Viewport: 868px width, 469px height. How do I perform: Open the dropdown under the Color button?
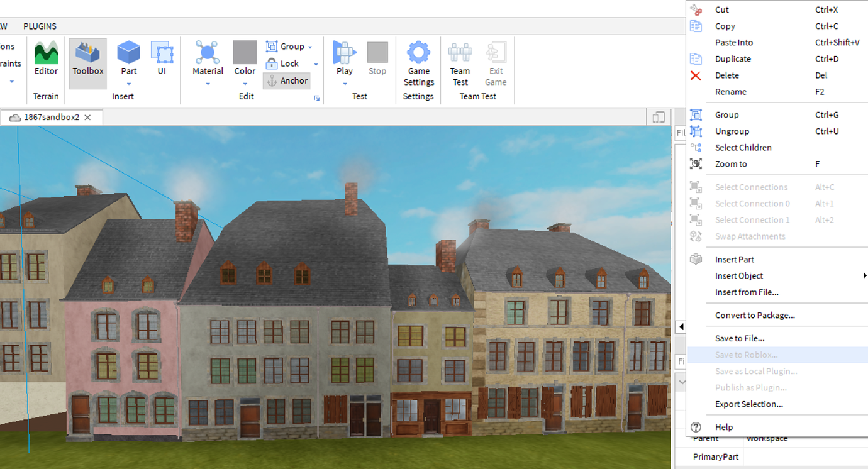pyautogui.click(x=245, y=84)
